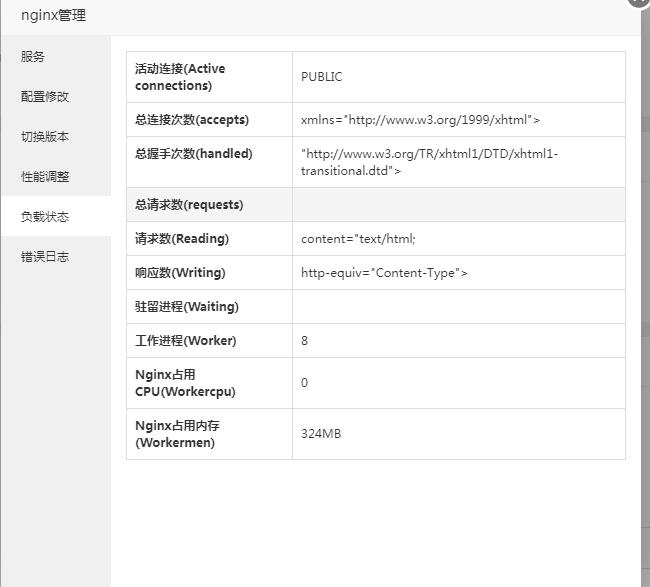Click the 324MB memory value

pyautogui.click(x=321, y=434)
